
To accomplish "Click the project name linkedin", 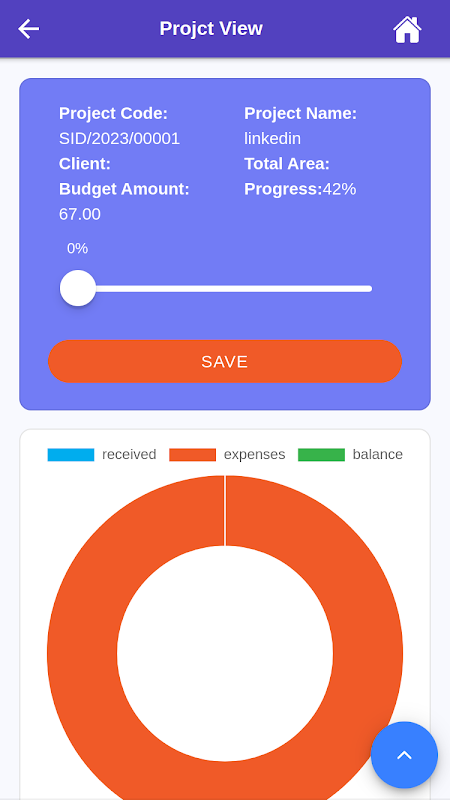I will pyautogui.click(x=272, y=138).
